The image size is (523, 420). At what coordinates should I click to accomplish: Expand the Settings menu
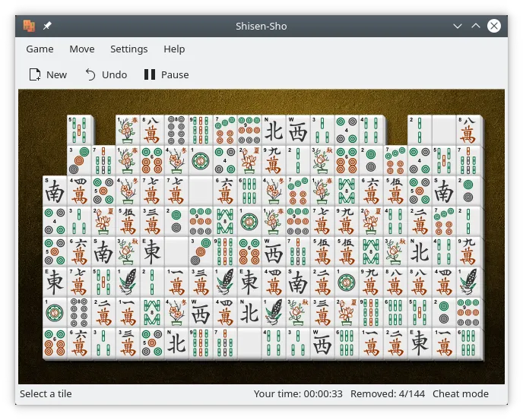click(x=128, y=49)
